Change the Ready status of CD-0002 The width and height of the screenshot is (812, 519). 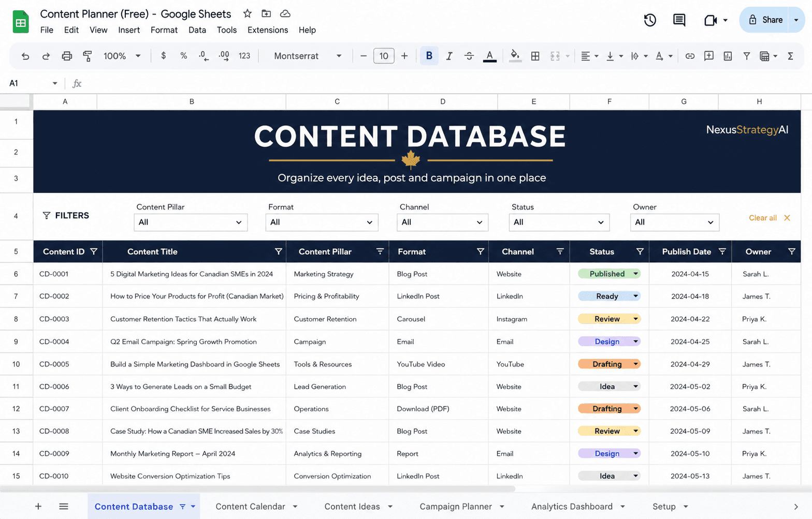609,296
